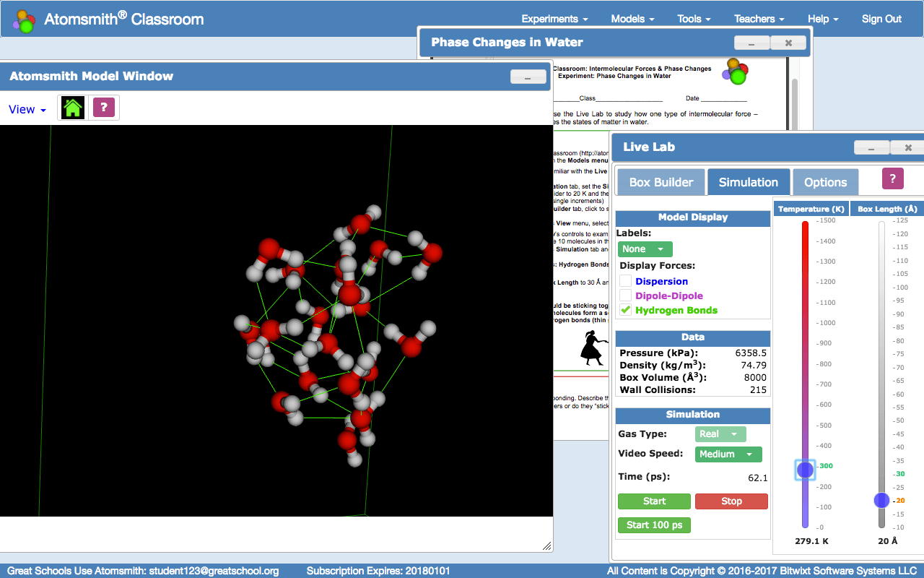924x578 pixels.
Task: Click the green 300 temperature tick label
Action: coord(826,466)
